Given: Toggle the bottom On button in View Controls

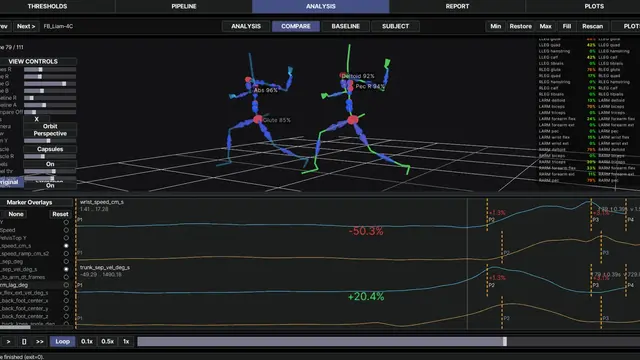Looking at the screenshot, I should click(x=50, y=185).
